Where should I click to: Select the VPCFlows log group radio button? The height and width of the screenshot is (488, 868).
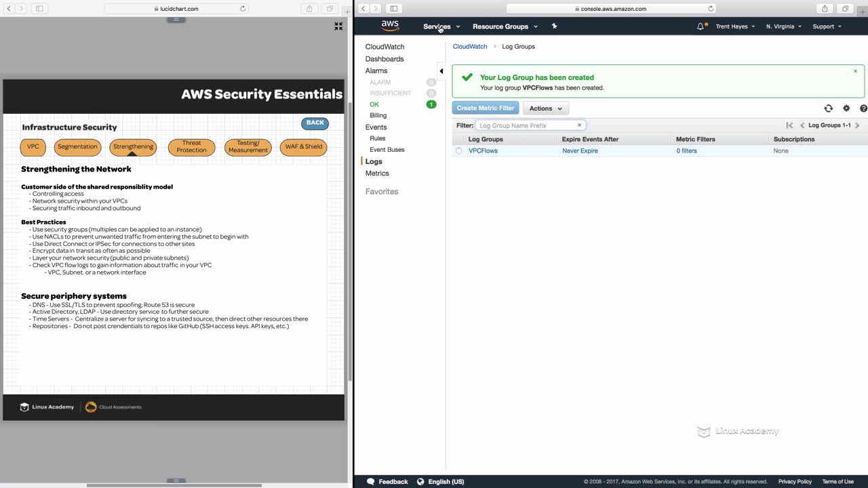(458, 151)
